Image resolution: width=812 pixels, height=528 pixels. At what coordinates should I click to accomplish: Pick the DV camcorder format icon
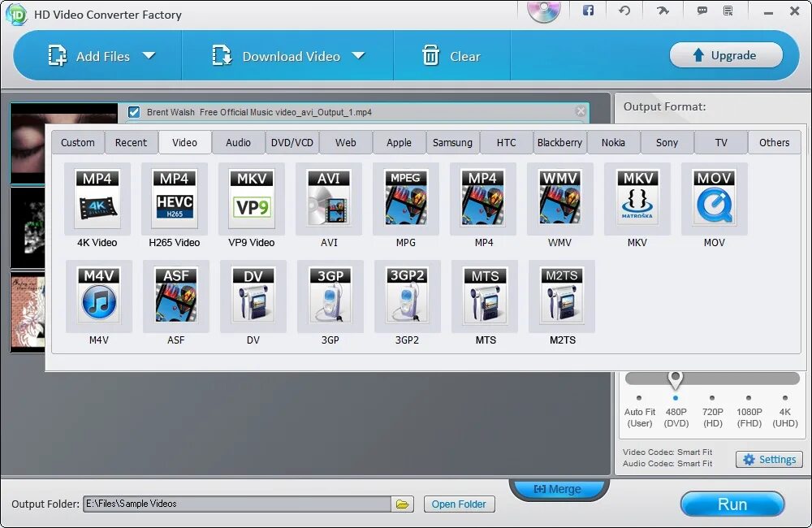(253, 296)
